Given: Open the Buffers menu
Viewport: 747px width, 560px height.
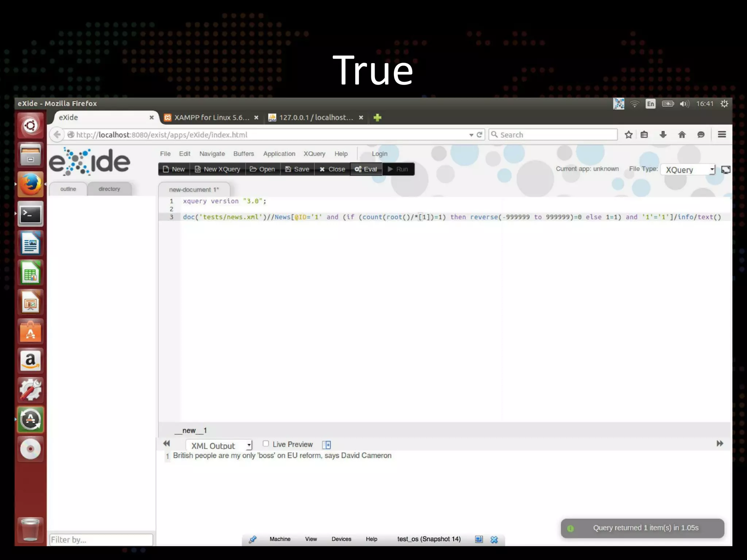Looking at the screenshot, I should click(243, 154).
